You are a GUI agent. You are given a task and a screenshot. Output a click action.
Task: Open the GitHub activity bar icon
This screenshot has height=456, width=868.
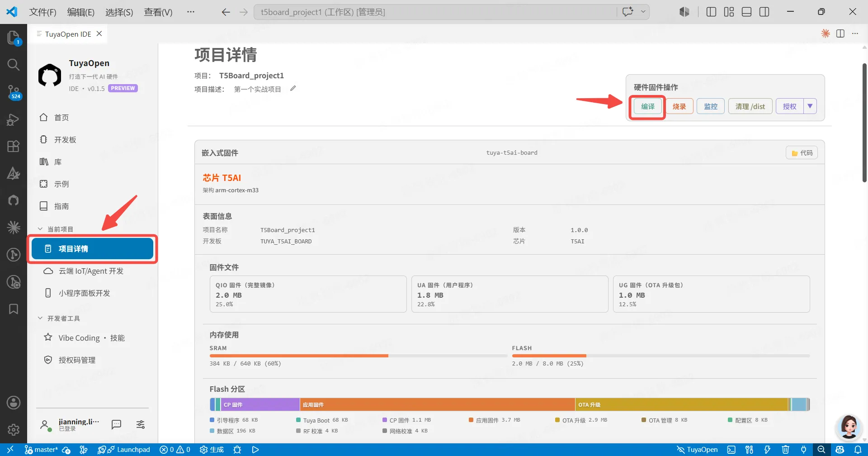pyautogui.click(x=14, y=200)
